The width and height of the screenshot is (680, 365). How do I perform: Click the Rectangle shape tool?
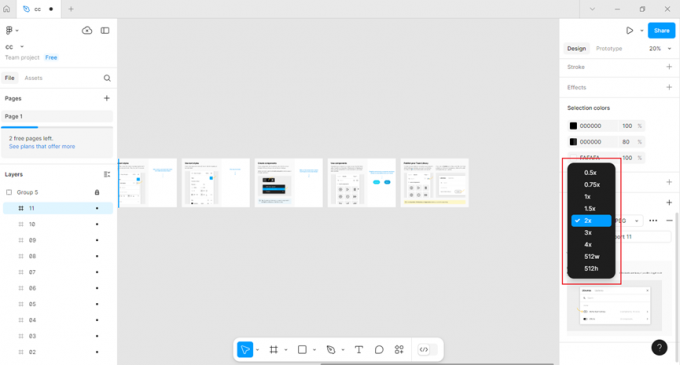click(302, 349)
